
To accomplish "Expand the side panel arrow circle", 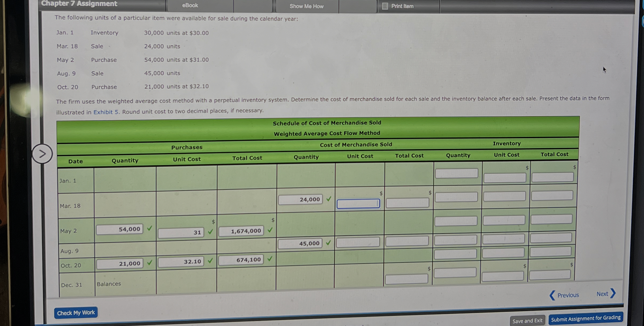I will (42, 154).
